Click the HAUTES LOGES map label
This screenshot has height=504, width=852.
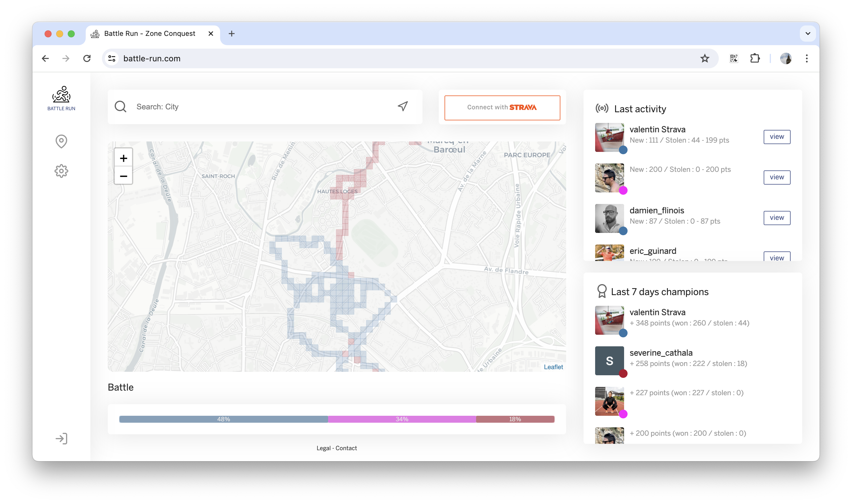point(337,191)
